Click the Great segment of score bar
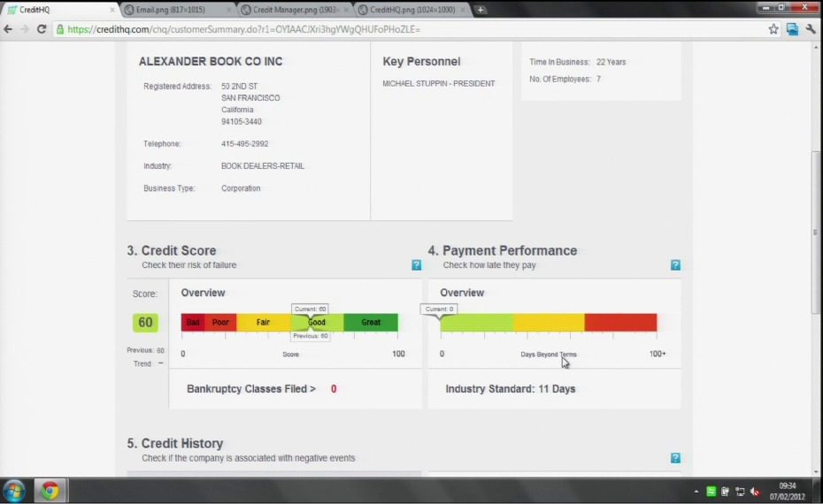The image size is (823, 504). coord(371,322)
